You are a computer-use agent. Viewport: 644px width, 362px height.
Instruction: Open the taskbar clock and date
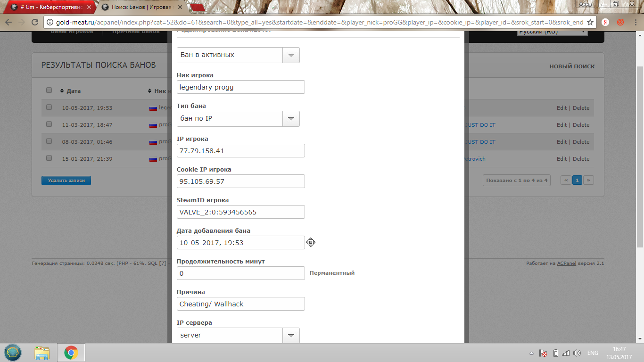click(619, 353)
